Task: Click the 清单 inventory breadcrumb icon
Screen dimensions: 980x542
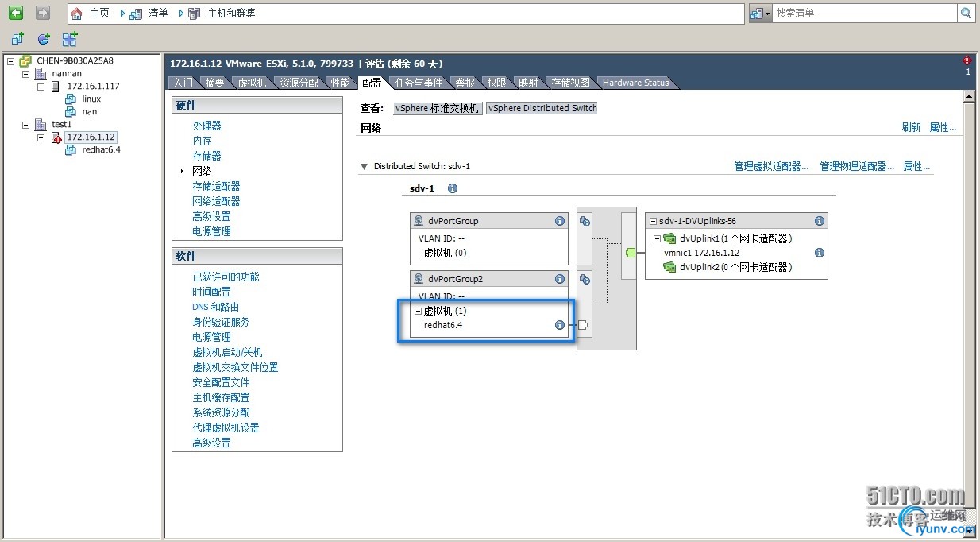Action: (x=136, y=13)
